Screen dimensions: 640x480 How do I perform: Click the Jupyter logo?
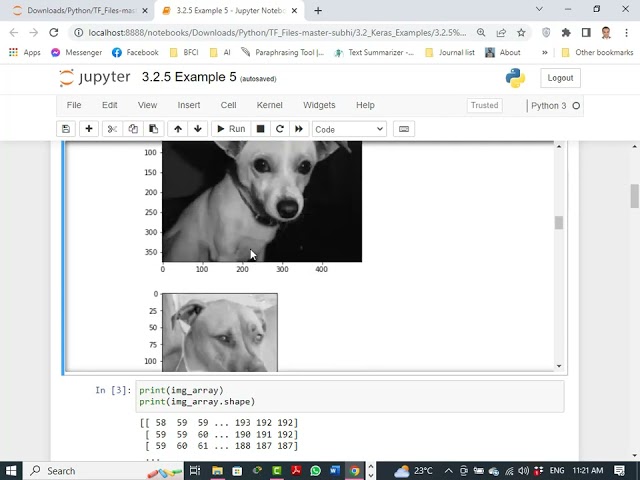(95, 77)
